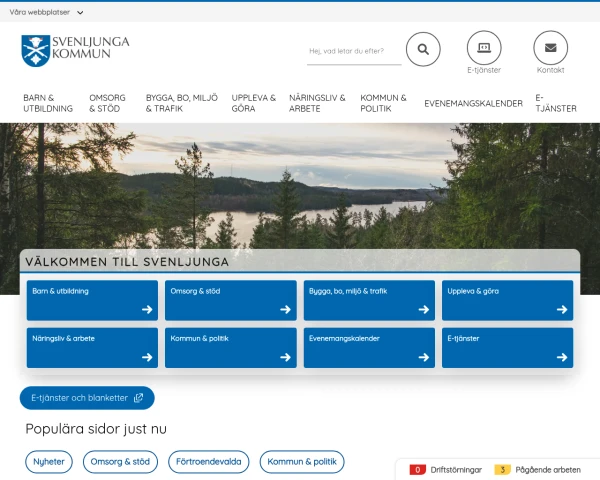Viewport: 600px width, 480px height.
Task: Click the Pågående arbeten status text
Action: (x=548, y=470)
